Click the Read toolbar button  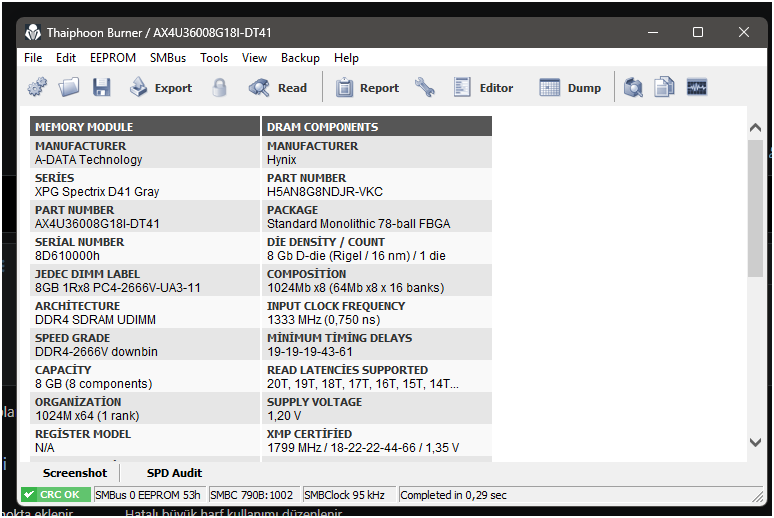pyautogui.click(x=278, y=87)
